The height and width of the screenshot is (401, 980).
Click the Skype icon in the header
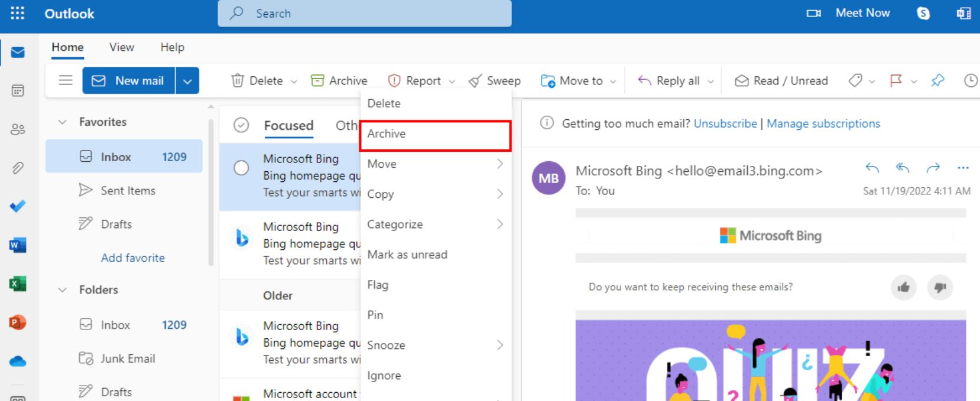tap(923, 13)
